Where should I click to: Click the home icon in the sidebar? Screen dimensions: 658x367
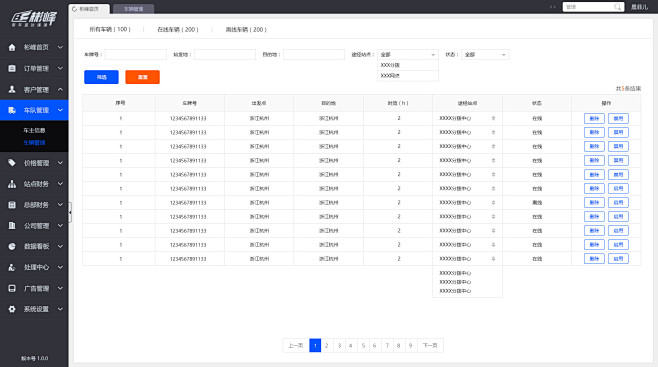coord(12,47)
